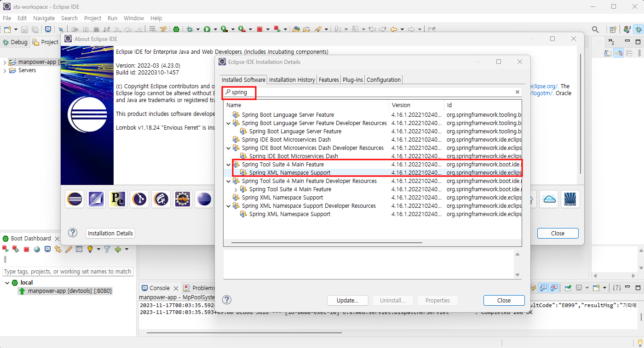This screenshot has height=348, width=644.
Task: Click the green Run play icon
Action: pyautogui.click(x=207, y=29)
